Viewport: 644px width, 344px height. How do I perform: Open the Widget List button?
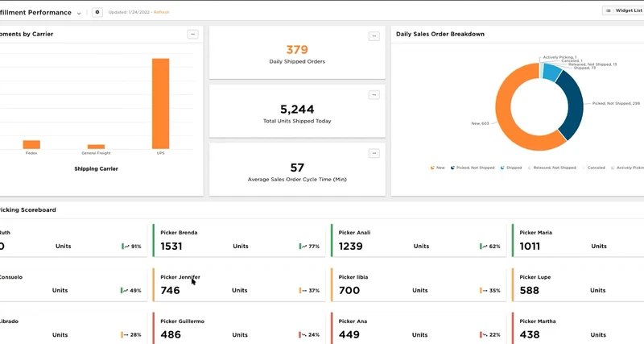pos(623,10)
